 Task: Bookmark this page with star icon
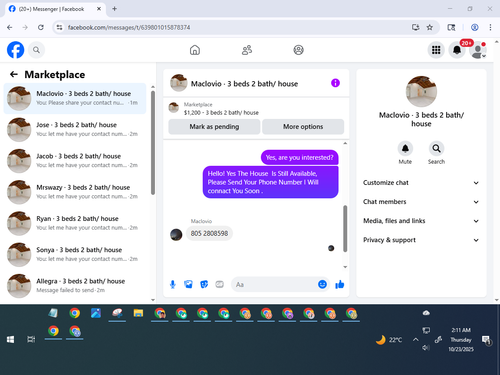430,27
